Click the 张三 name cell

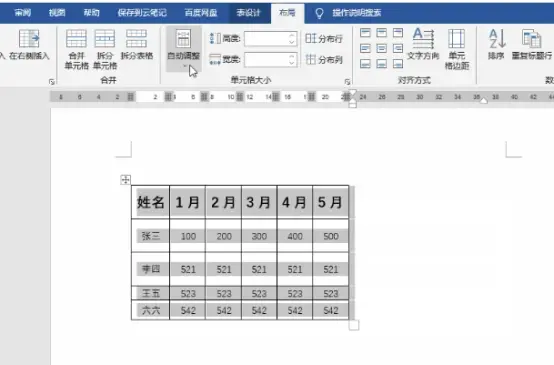[x=151, y=236]
